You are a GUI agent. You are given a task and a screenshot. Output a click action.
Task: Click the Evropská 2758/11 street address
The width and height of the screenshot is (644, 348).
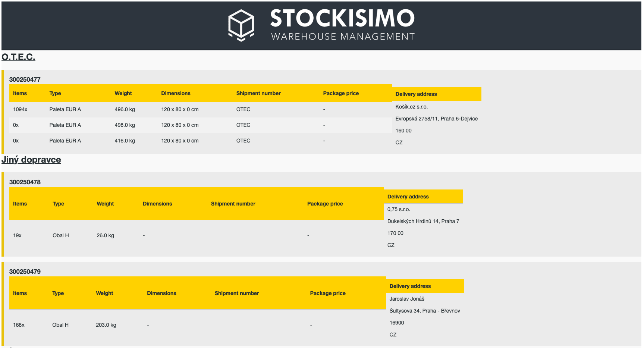pos(436,119)
